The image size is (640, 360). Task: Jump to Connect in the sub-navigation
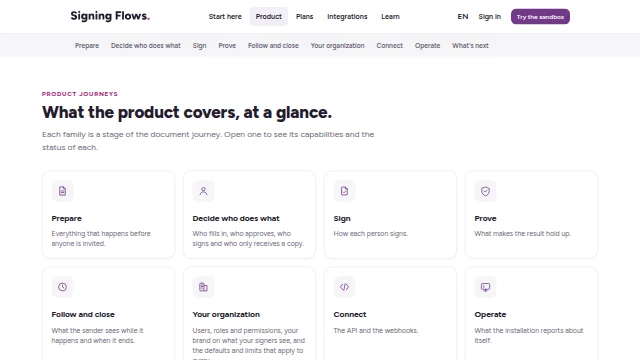coord(390,46)
